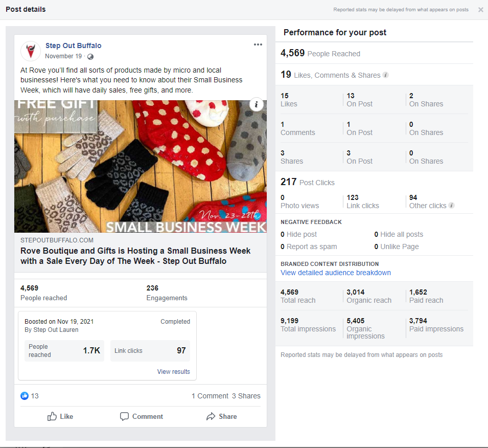Image resolution: width=488 pixels, height=448 pixels.
Task: Click the 1.7K People reached box
Action: (x=64, y=351)
